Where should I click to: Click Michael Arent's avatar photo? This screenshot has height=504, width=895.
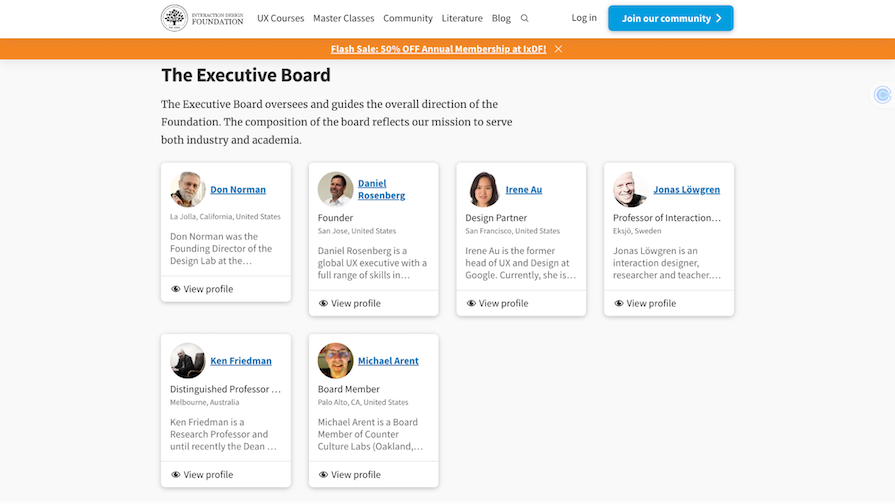tap(335, 361)
